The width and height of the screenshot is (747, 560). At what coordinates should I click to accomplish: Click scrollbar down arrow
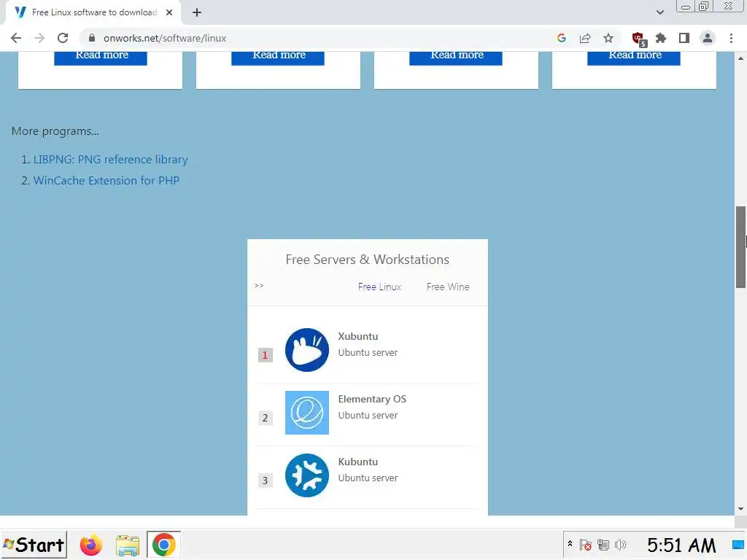click(740, 509)
